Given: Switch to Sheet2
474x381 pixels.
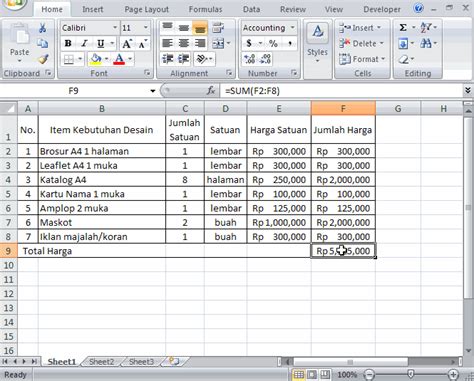Looking at the screenshot, I should pyautogui.click(x=101, y=362).
